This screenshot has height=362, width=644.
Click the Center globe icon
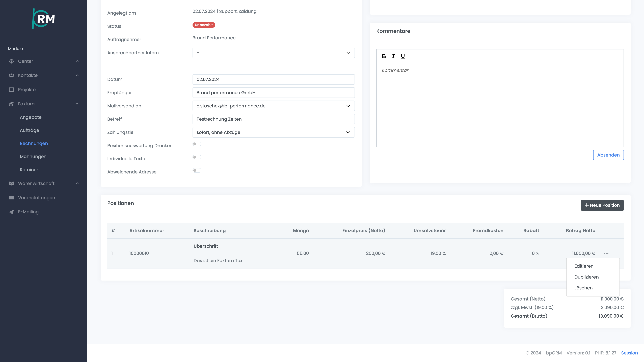point(12,61)
